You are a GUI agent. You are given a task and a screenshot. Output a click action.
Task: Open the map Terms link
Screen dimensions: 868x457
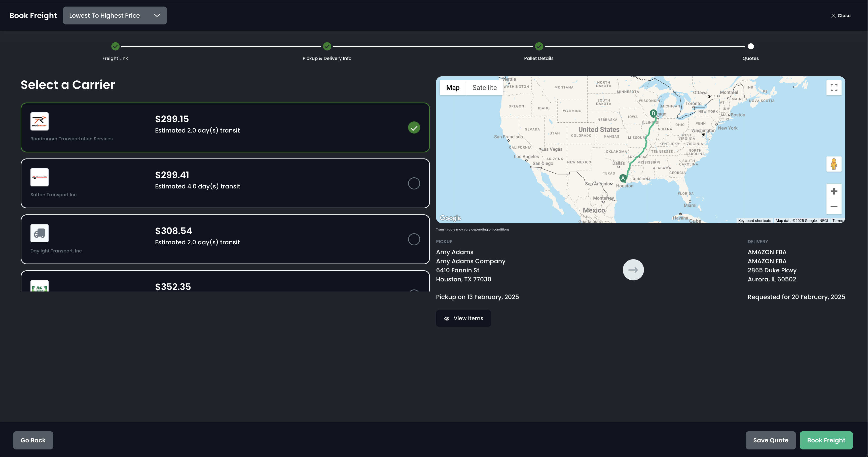pos(837,221)
